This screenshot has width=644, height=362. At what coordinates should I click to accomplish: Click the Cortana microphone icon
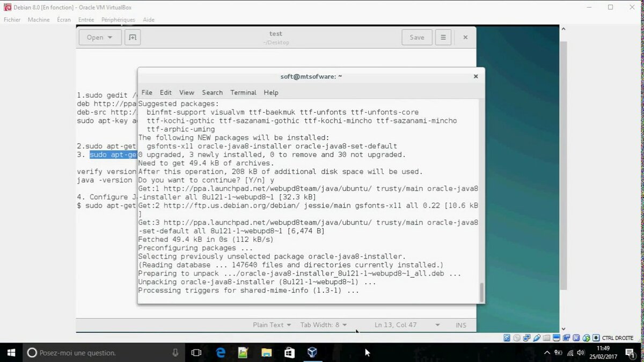coord(175,352)
